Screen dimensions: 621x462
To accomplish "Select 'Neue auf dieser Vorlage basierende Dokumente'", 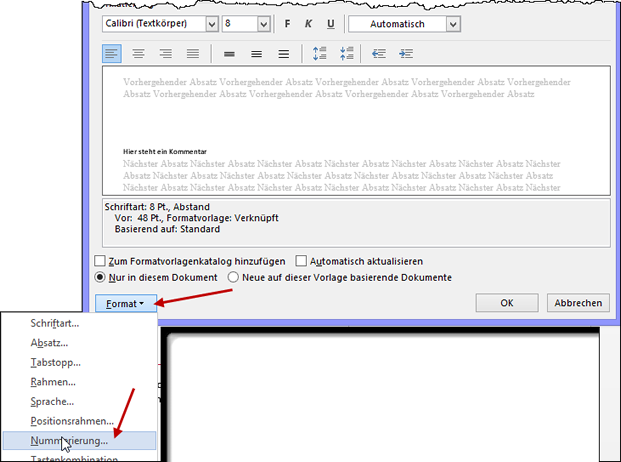I will coord(233,277).
